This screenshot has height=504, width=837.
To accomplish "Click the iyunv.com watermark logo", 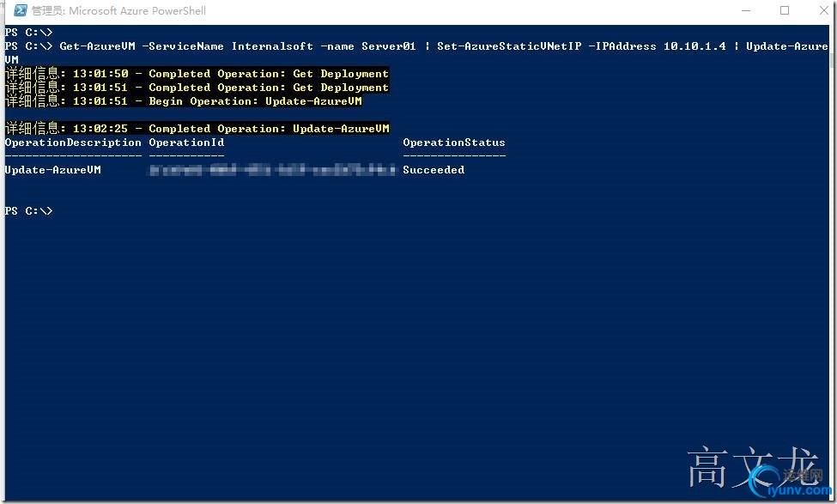I will pyautogui.click(x=790, y=482).
